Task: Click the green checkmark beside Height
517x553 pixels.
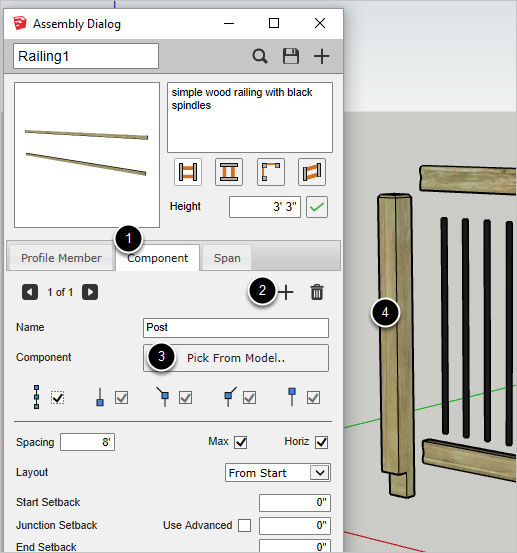Action: pyautogui.click(x=317, y=207)
